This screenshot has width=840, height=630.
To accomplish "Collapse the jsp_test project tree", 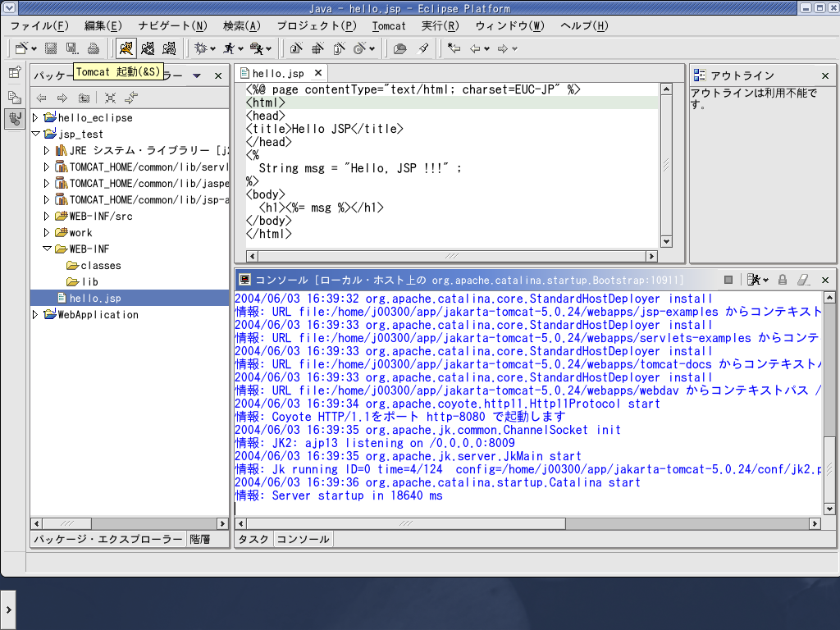I will pyautogui.click(x=35, y=134).
